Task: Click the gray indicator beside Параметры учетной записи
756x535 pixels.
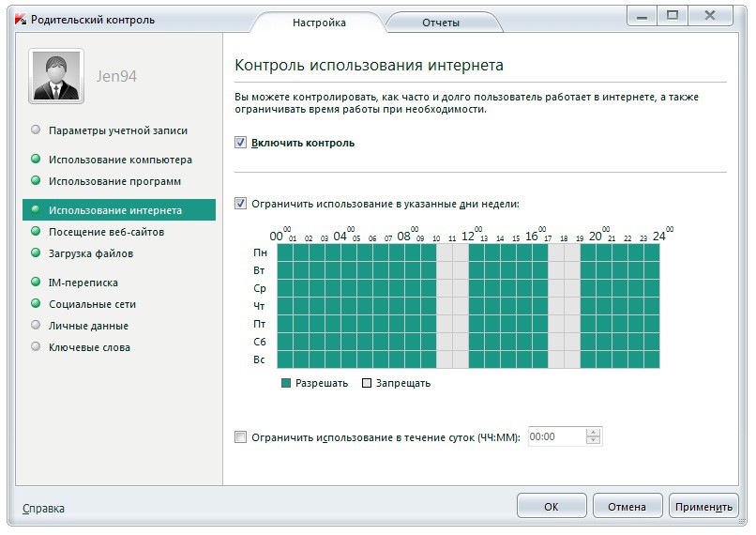Action: coord(36,130)
